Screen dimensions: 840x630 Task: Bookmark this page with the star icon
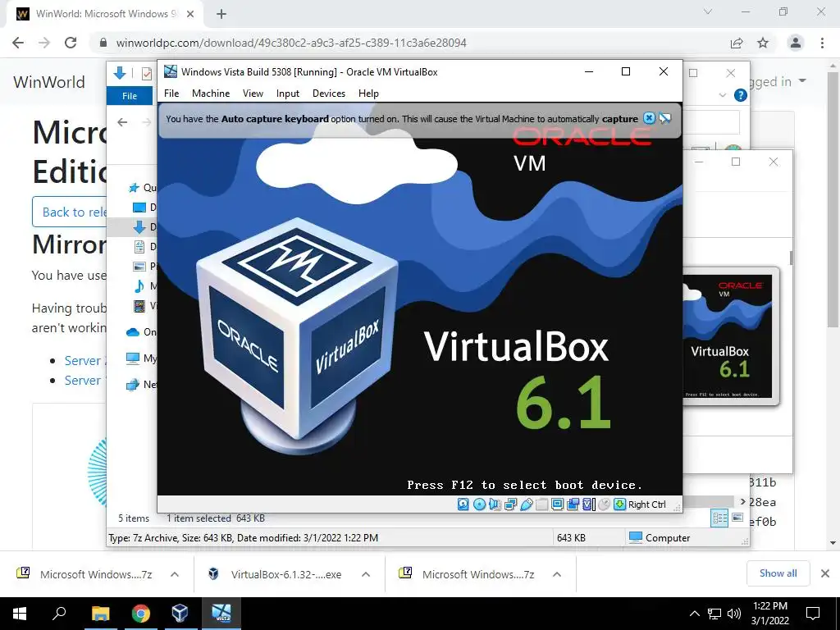(x=763, y=43)
